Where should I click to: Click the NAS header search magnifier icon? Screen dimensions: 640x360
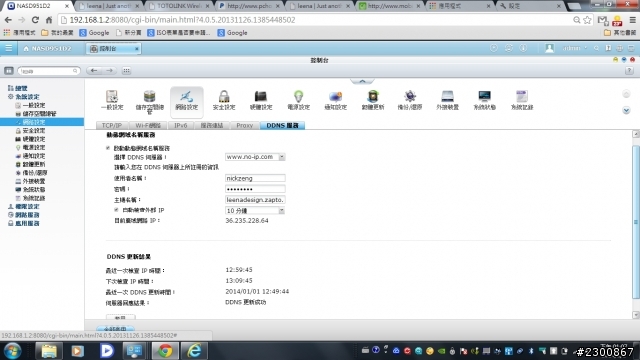596,48
